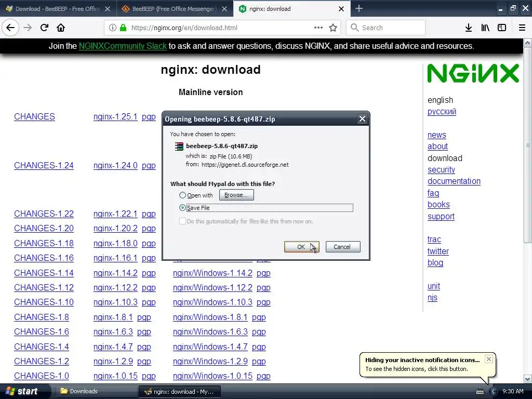Click the keyboard icon in system tray
532x399 pixels.
click(x=480, y=392)
